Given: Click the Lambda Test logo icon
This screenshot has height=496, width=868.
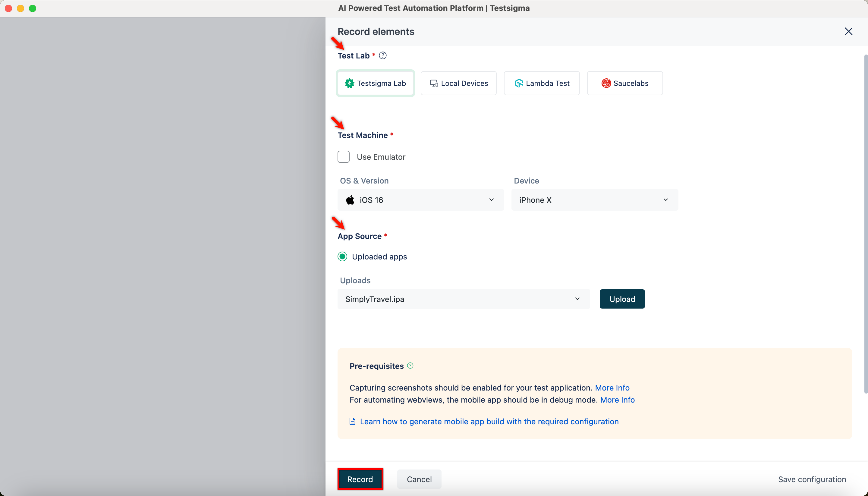Looking at the screenshot, I should (519, 83).
